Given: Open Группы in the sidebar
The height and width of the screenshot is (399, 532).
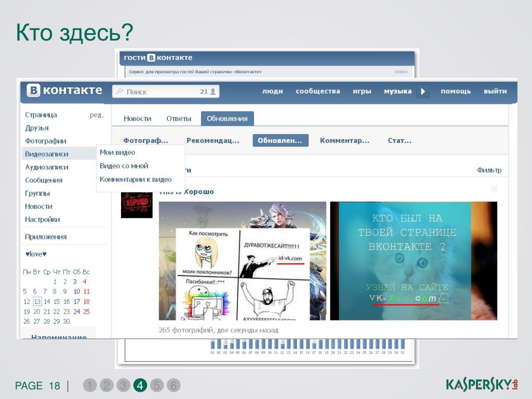Looking at the screenshot, I should pyautogui.click(x=37, y=193).
